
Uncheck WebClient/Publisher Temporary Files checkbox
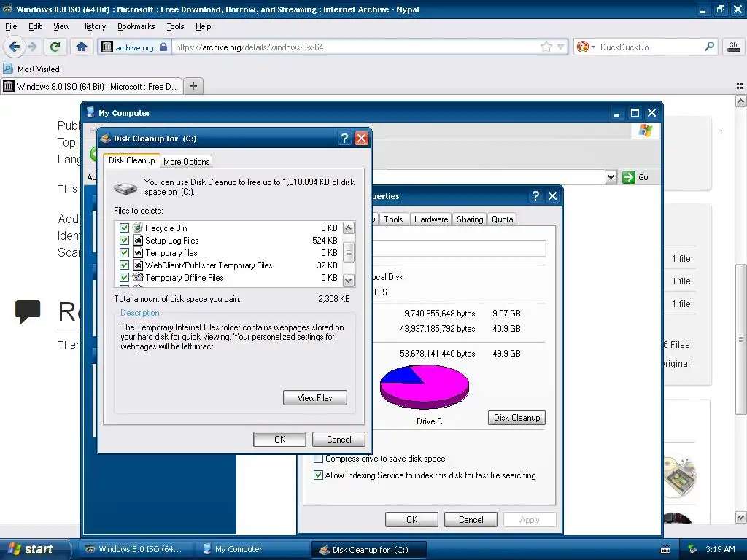click(x=124, y=265)
